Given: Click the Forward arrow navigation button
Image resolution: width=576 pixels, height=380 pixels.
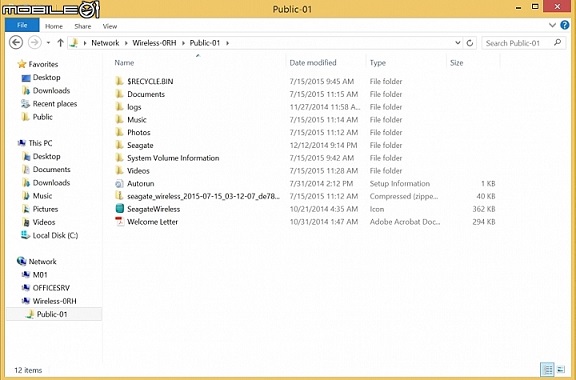Looking at the screenshot, I should [x=35, y=43].
